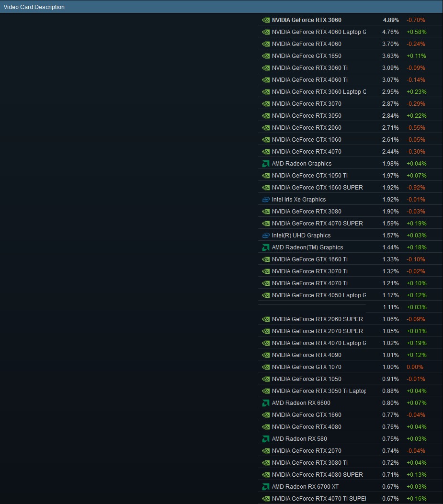
Task: Click NVIDIA logo next to GTX 1060
Action: 266,139
